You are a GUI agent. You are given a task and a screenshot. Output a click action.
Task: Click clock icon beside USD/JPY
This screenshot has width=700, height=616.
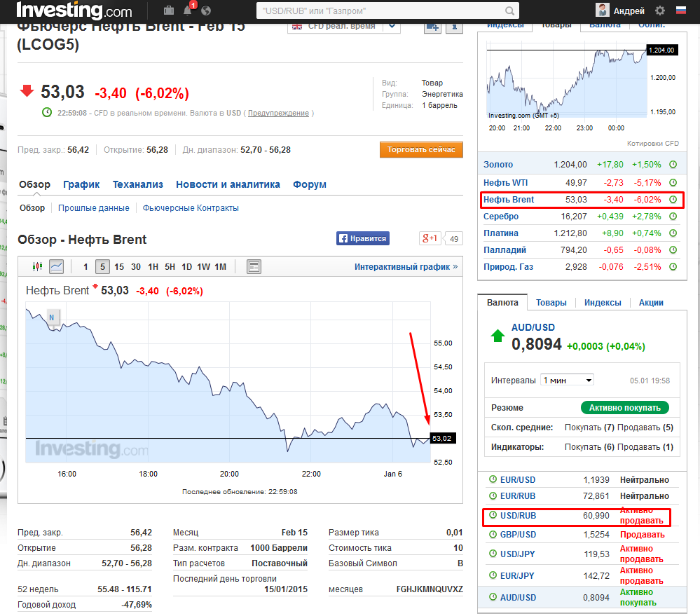coord(493,554)
